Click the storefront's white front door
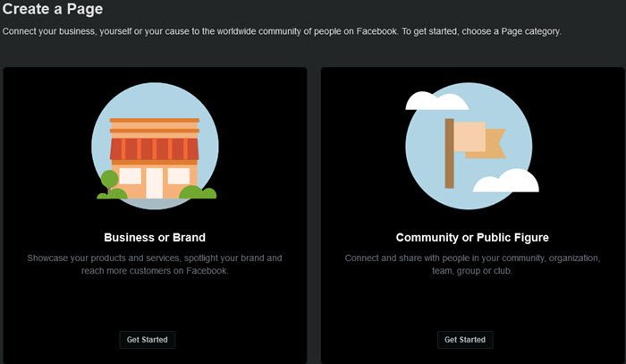This screenshot has height=364, width=626. 155,182
